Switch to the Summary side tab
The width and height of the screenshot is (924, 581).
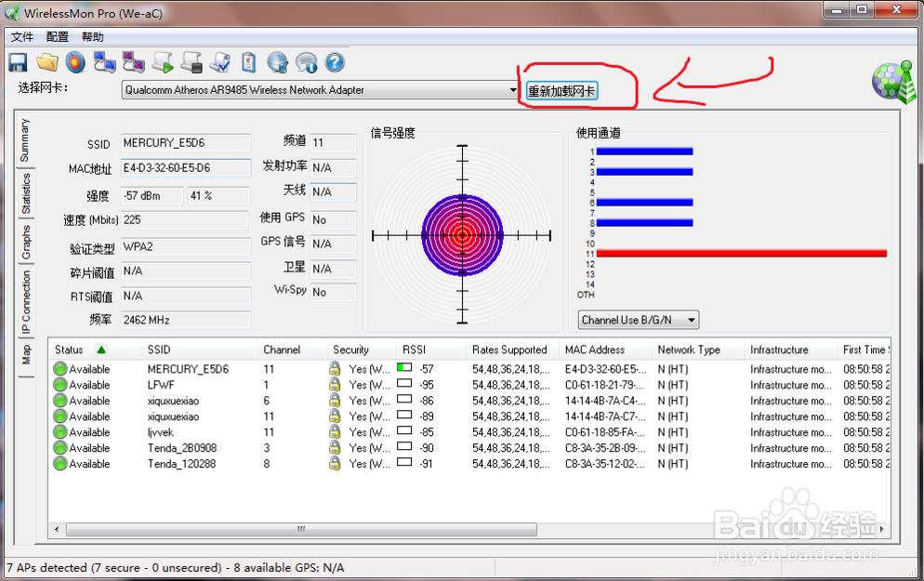[x=25, y=140]
